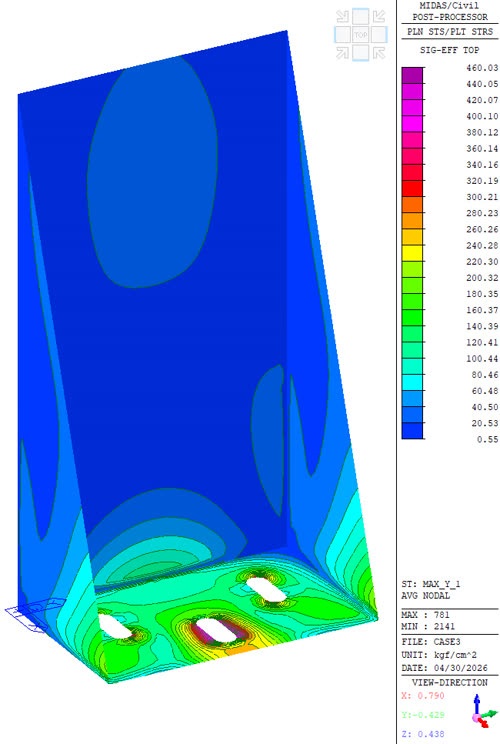
Task: Click the red 300.21 legend color band
Action: pyautogui.click(x=412, y=188)
